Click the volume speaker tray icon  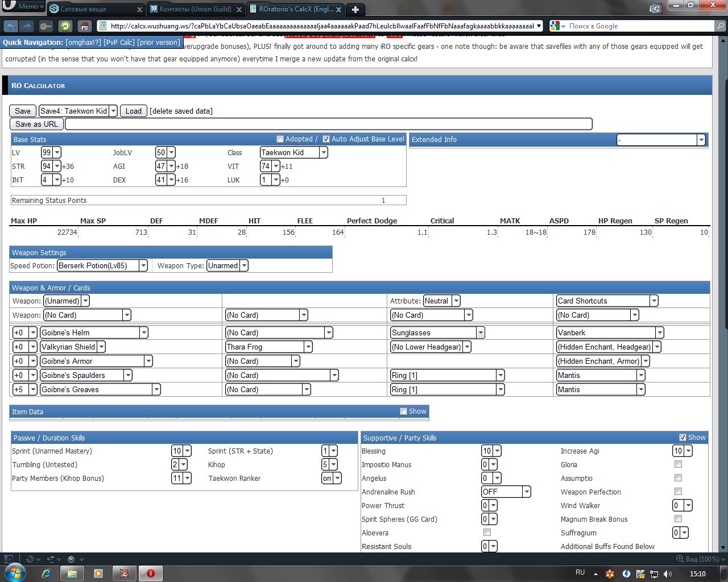click(667, 573)
